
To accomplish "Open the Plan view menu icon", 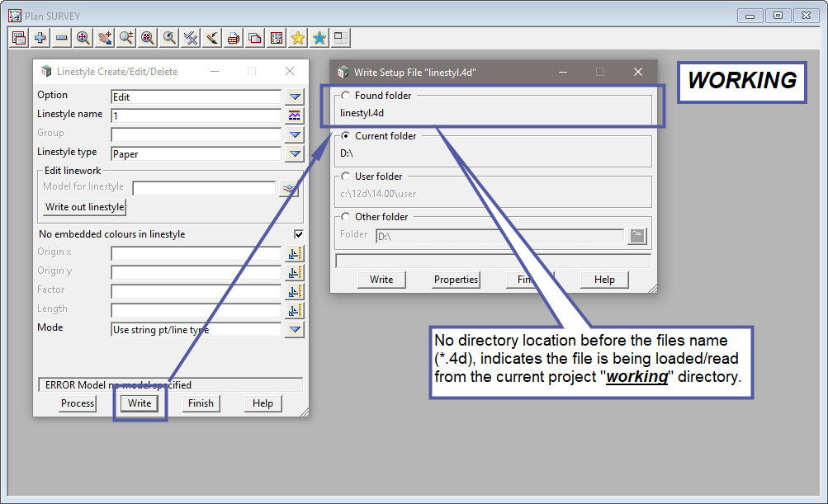I will 19,38.
